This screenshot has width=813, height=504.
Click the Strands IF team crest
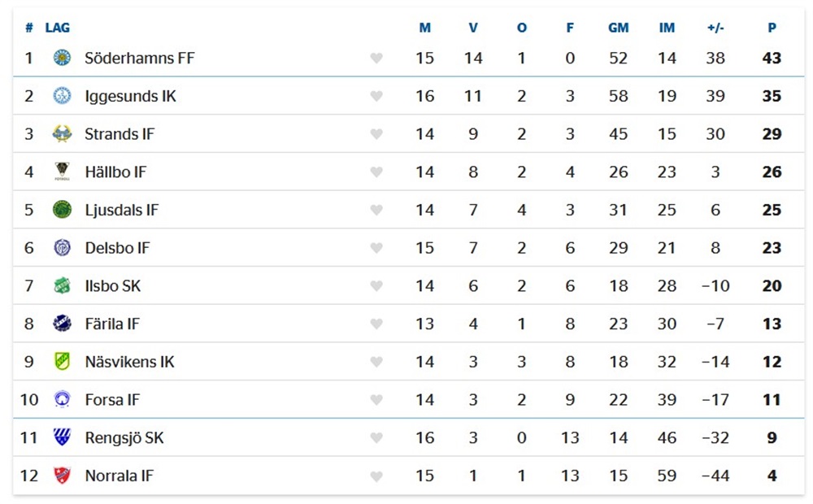[x=63, y=134]
